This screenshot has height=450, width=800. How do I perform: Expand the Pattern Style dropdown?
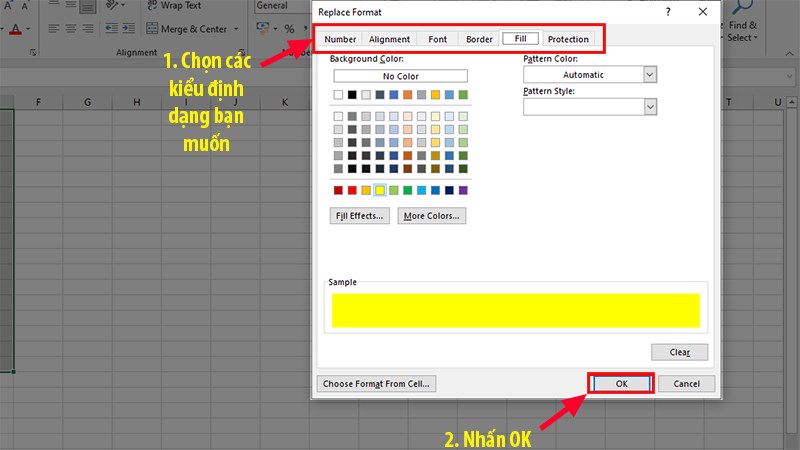(x=649, y=107)
